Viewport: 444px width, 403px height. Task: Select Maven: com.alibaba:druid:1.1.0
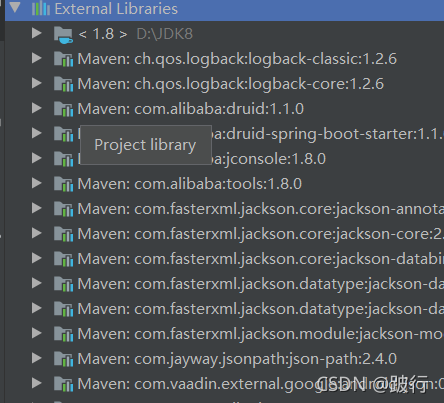[191, 109]
